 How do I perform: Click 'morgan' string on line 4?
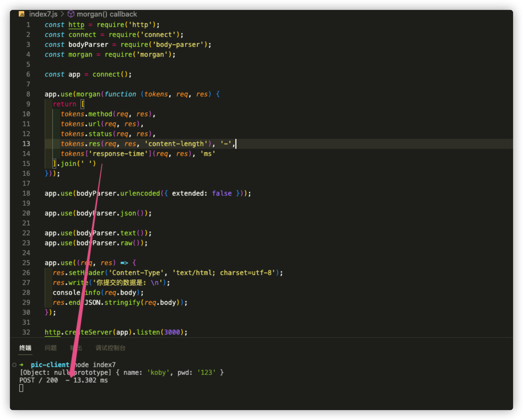tap(152, 55)
